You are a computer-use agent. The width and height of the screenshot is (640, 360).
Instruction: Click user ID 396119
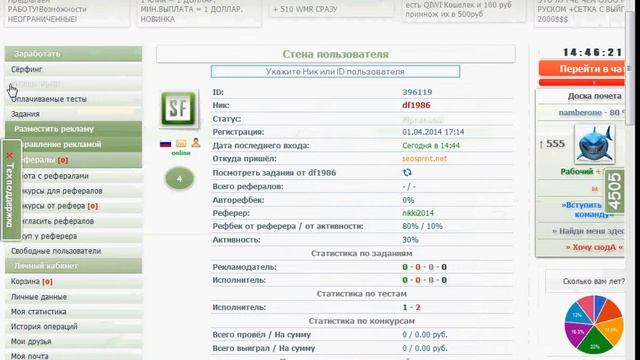coord(417,92)
